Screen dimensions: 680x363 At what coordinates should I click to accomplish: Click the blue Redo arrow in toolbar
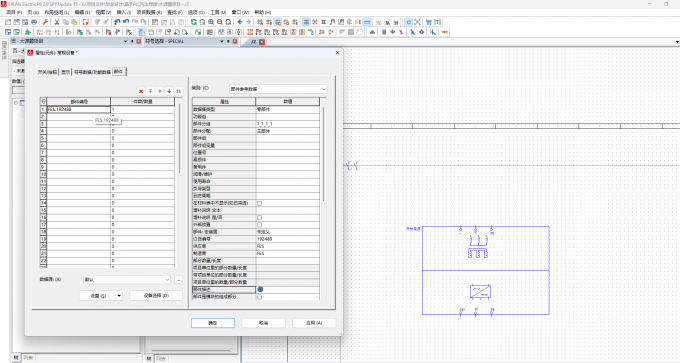(126, 22)
